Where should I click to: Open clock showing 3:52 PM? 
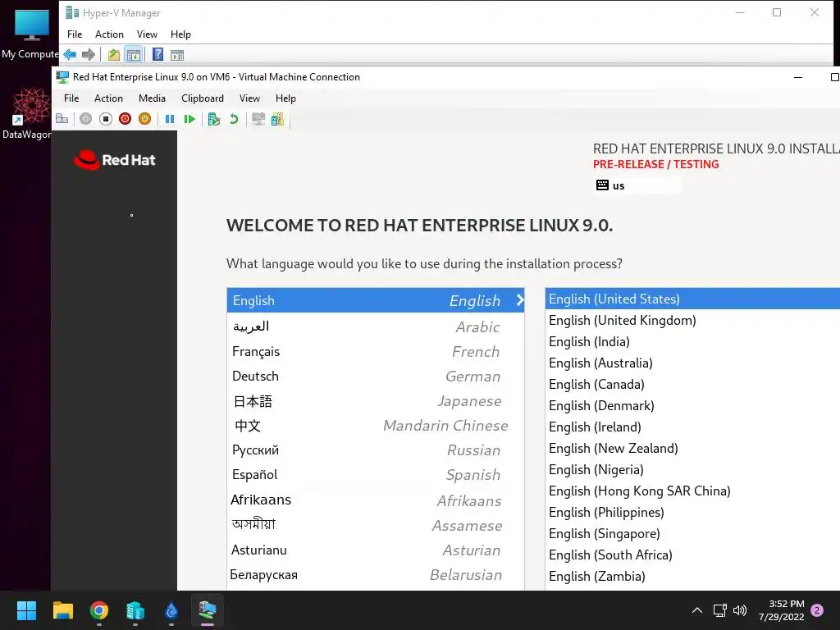click(781, 610)
